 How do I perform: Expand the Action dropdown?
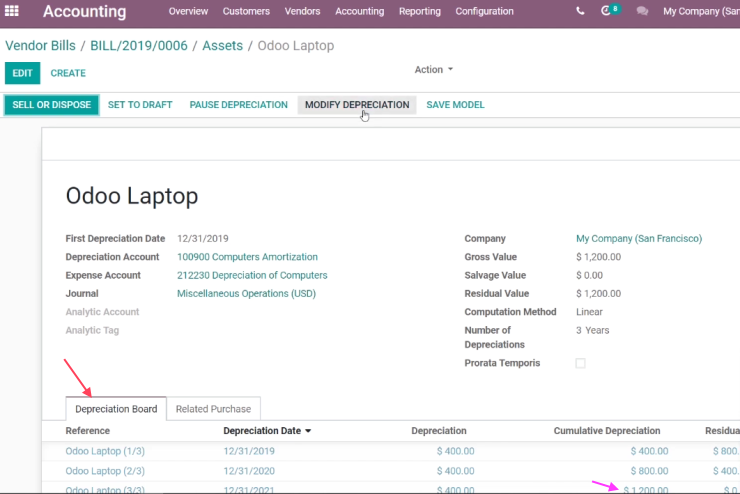click(434, 69)
